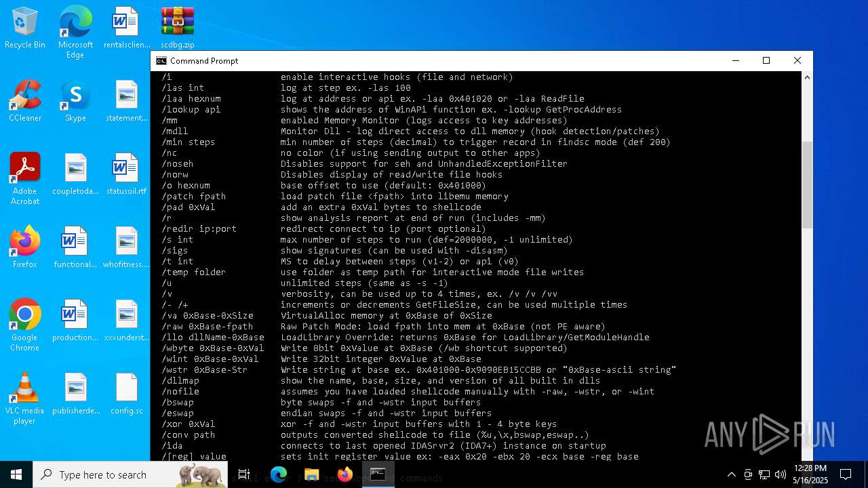Image resolution: width=868 pixels, height=488 pixels.
Task: Open network status tray icon
Action: click(764, 474)
